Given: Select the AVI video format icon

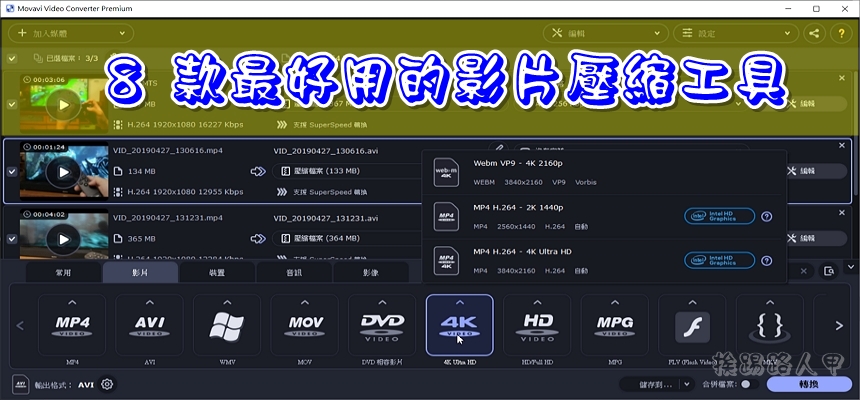Looking at the screenshot, I should point(149,325).
